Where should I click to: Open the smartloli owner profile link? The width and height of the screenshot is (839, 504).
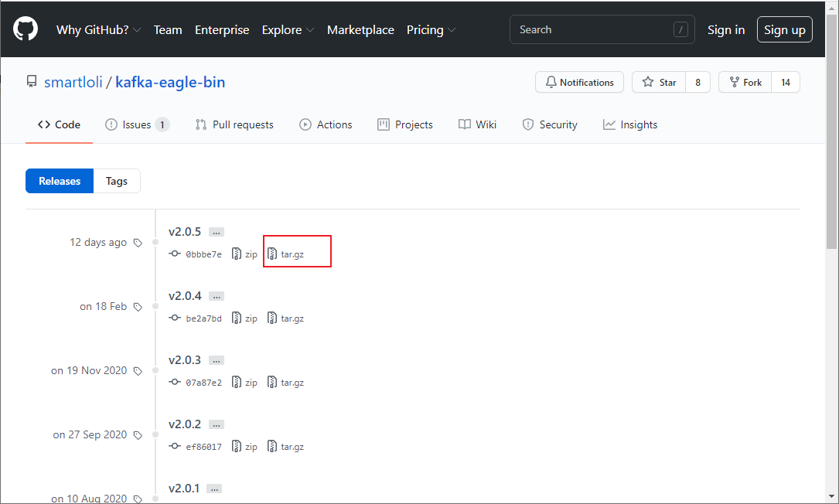73,82
